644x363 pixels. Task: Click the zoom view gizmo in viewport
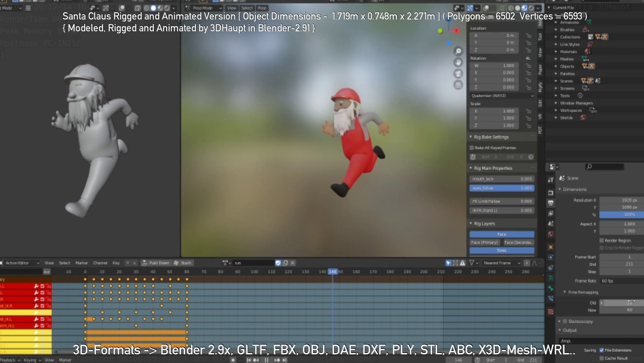pos(458,51)
